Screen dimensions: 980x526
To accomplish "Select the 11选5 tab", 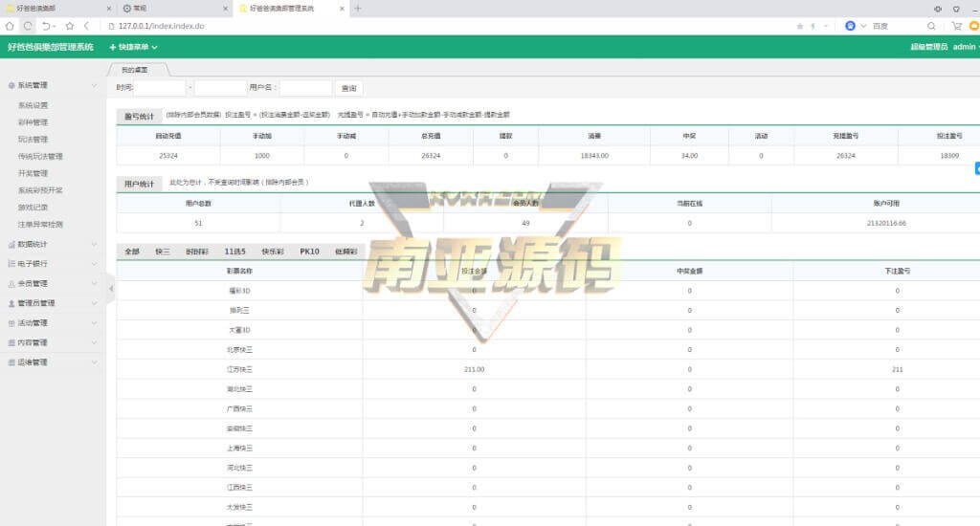I will (235, 252).
